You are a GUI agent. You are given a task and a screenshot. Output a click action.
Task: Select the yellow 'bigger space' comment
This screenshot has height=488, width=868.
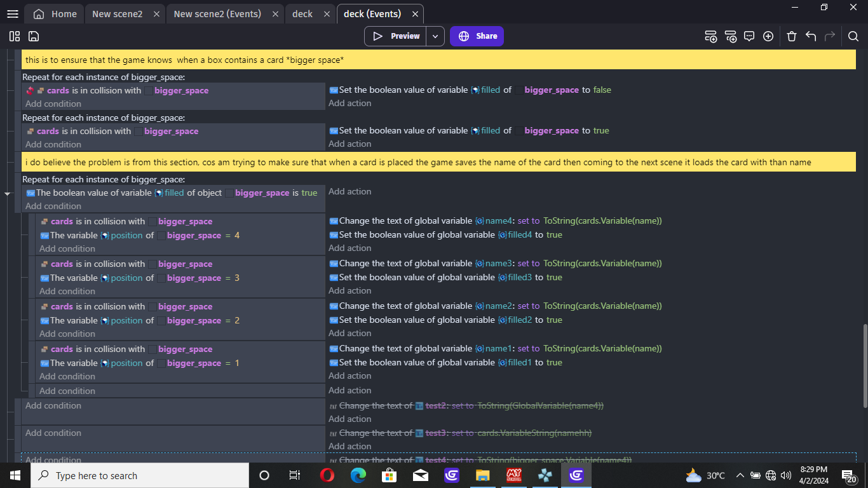tap(438, 60)
